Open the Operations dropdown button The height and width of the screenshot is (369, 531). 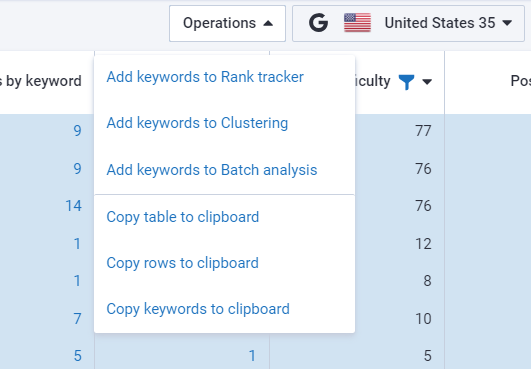pos(227,23)
